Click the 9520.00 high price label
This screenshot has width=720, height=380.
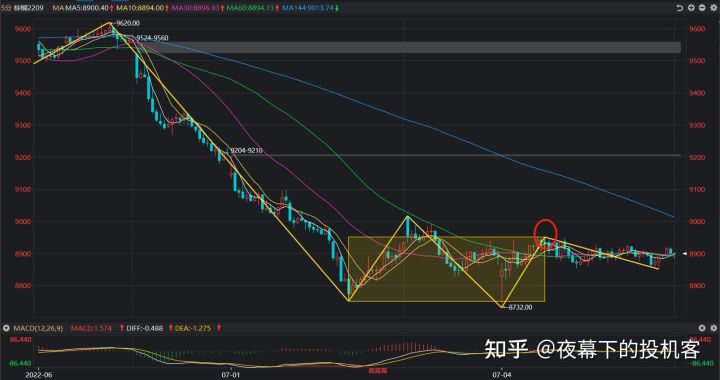click(128, 23)
